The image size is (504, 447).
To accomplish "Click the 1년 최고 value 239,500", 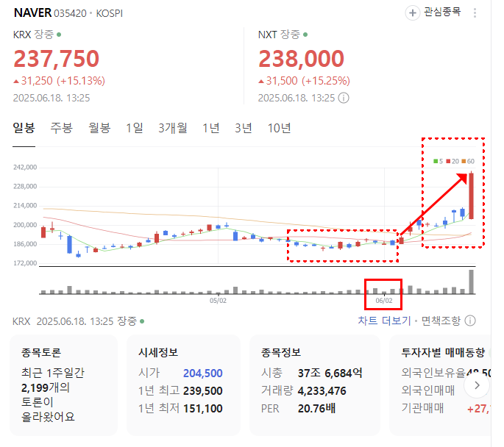I will pyautogui.click(x=203, y=391).
